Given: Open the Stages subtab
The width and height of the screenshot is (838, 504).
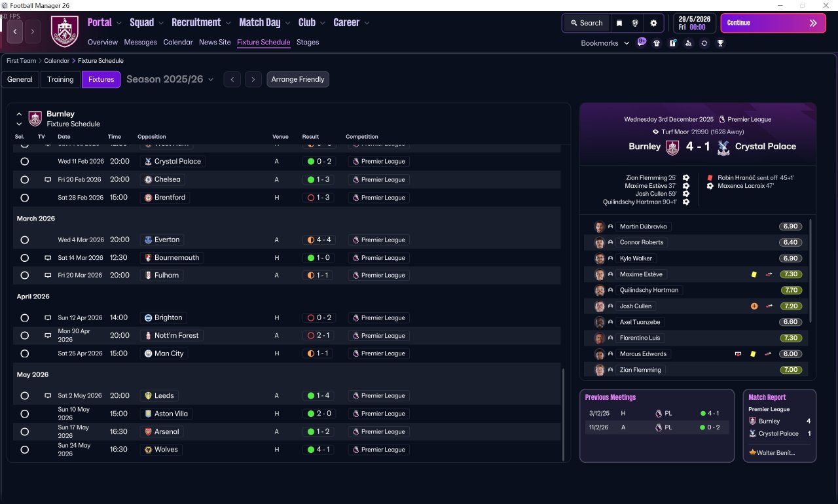Looking at the screenshot, I should [x=308, y=42].
